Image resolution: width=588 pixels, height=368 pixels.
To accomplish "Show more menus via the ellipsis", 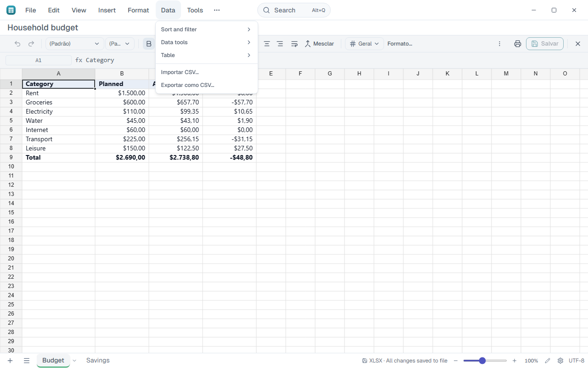I will 217,10.
